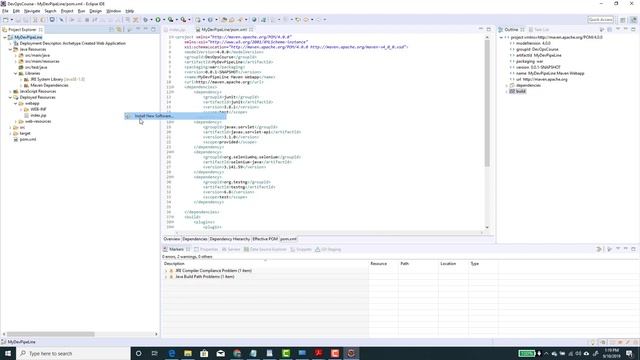Image resolution: width=640 pixels, height=360 pixels.
Task: Open the Mail app in the taskbar
Action: coord(220,353)
